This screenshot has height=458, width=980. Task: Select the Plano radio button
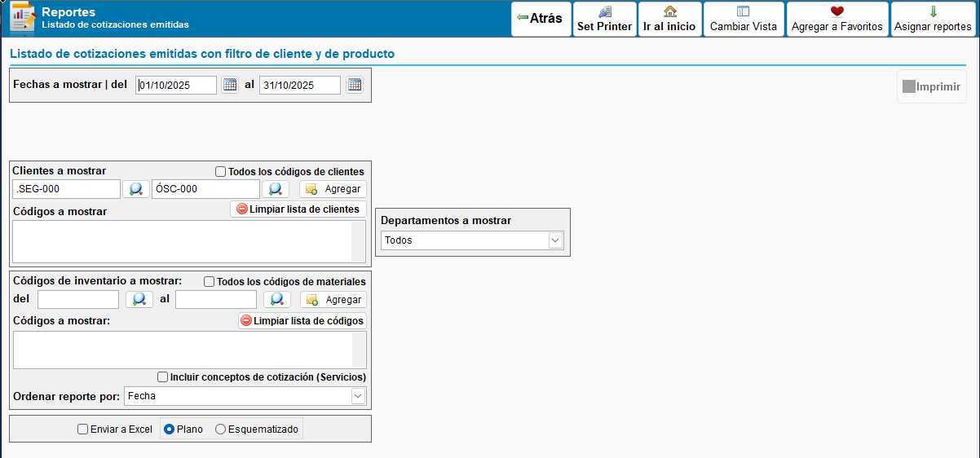coord(170,429)
